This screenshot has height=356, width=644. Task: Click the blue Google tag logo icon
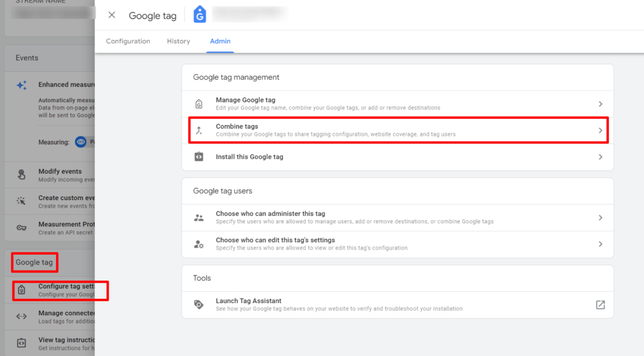click(199, 14)
